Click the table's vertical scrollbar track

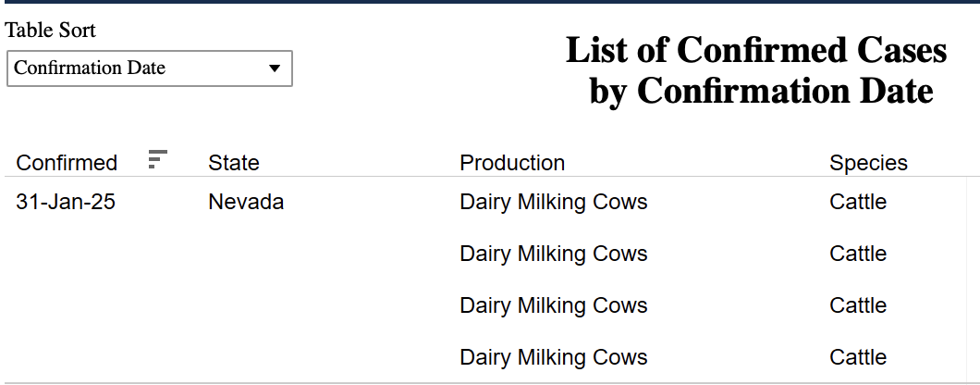coord(973,278)
